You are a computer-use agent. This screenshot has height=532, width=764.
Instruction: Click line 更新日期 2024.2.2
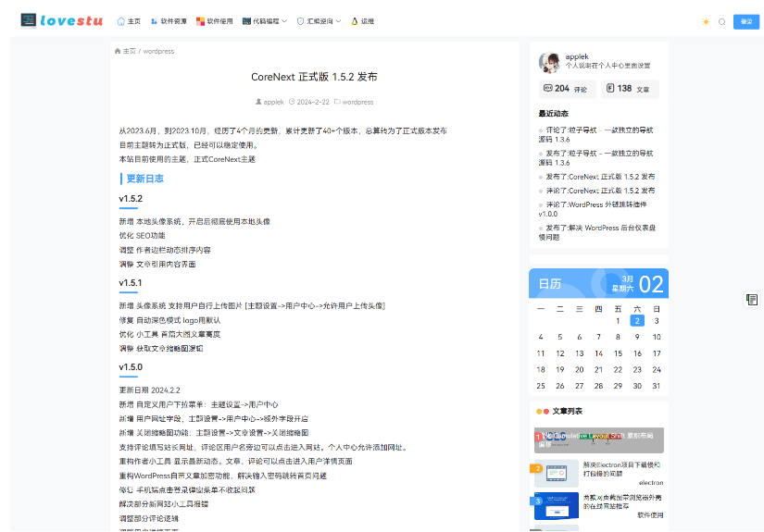pyautogui.click(x=150, y=390)
